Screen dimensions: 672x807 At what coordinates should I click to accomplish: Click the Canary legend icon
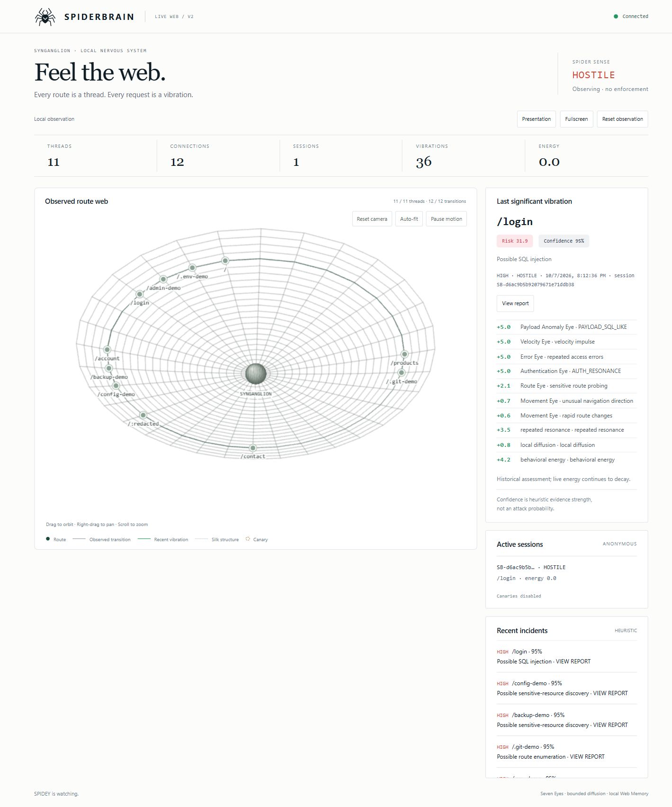[x=248, y=539]
